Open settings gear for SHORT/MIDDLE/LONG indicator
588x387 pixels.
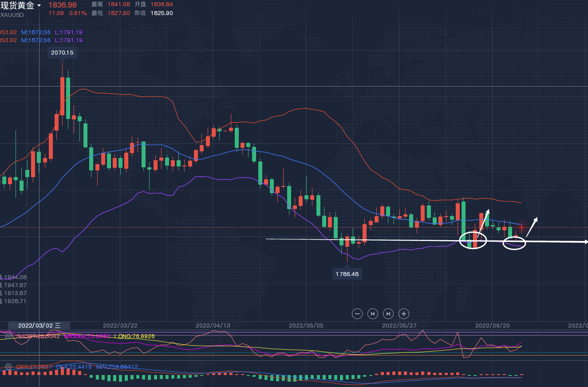click(8, 336)
